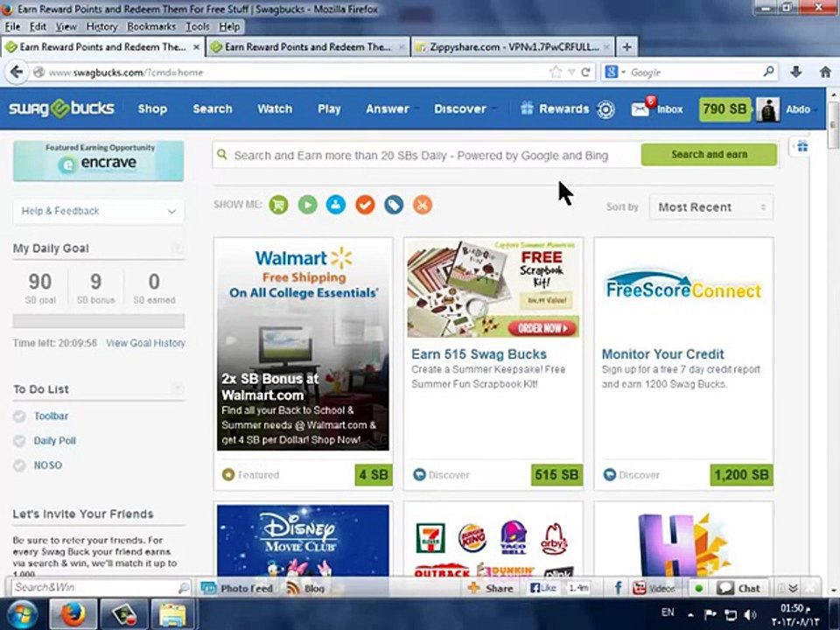Collapse bottom bar with double chevron
The height and width of the screenshot is (630, 840).
click(794, 588)
